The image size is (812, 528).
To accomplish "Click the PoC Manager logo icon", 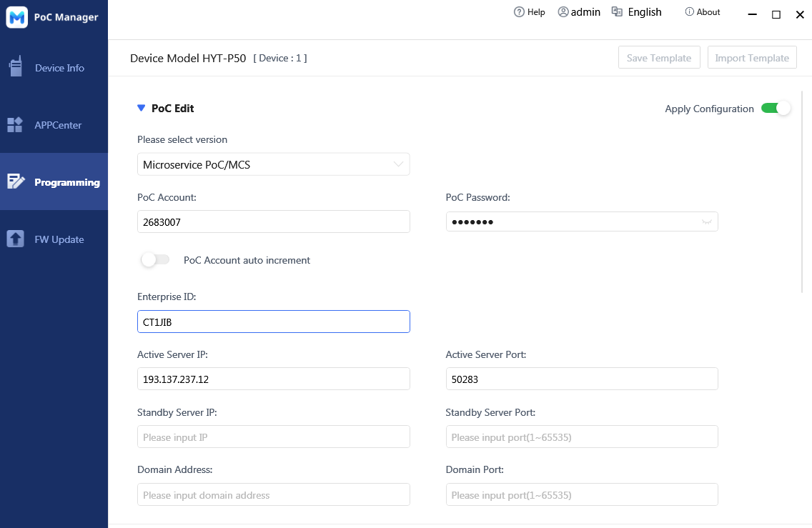I will tap(16, 17).
